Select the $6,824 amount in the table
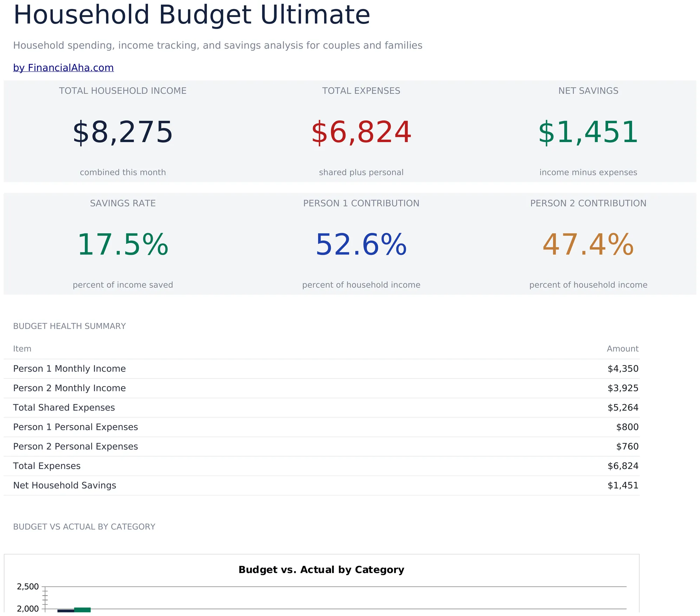Screen dimensions: 700x616 click(623, 466)
